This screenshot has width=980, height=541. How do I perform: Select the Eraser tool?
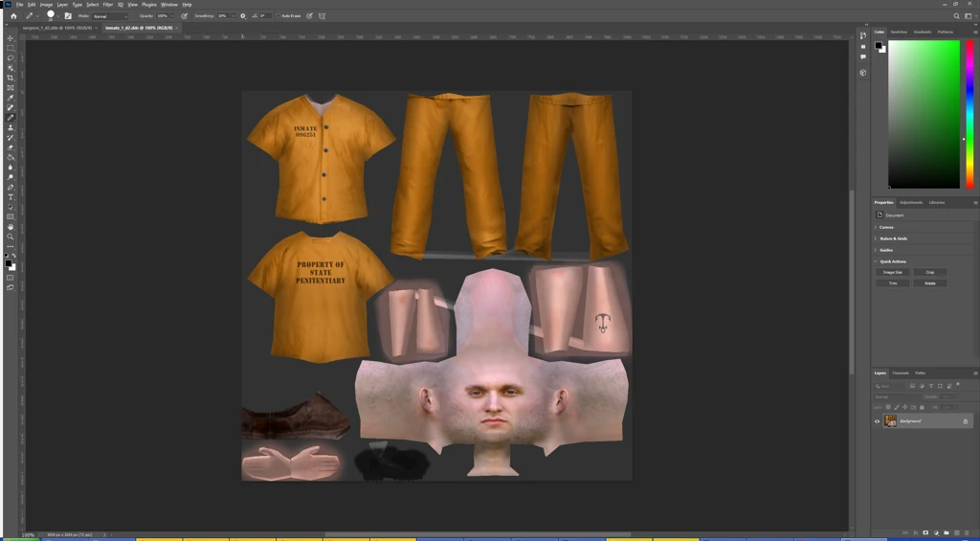[x=10, y=147]
